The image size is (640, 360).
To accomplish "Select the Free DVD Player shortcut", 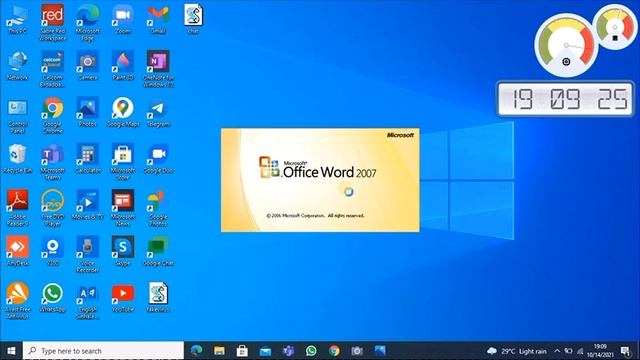I will pos(53,208).
